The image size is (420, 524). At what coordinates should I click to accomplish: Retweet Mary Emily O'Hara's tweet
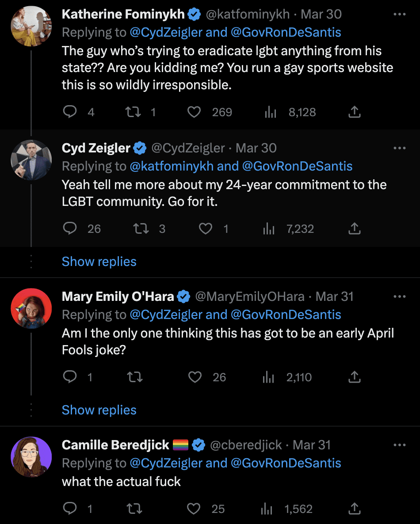(134, 377)
